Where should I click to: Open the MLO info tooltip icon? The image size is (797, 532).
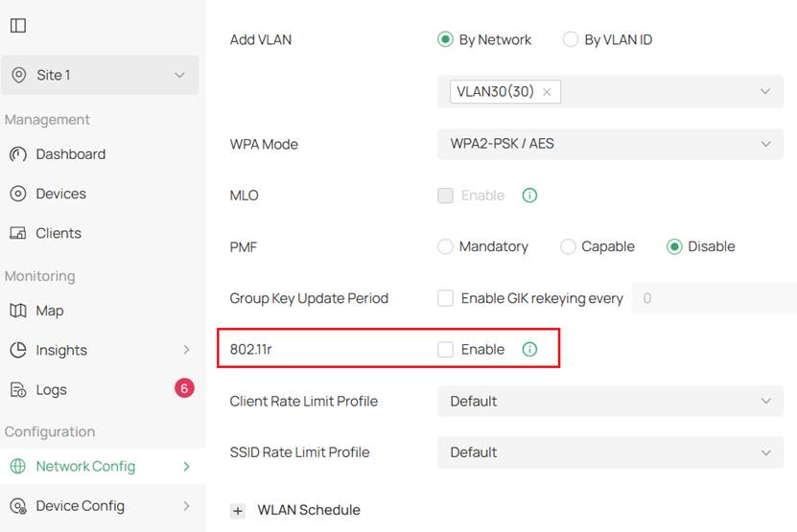click(x=529, y=196)
